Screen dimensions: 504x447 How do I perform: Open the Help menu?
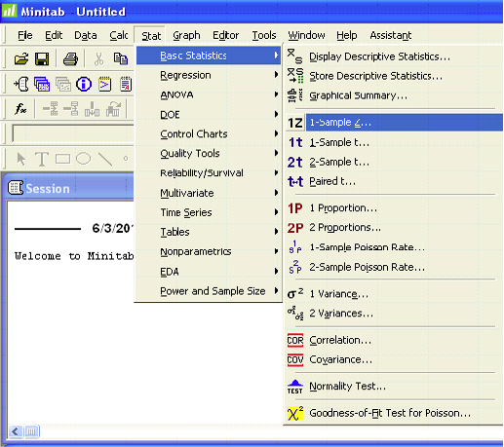click(347, 35)
